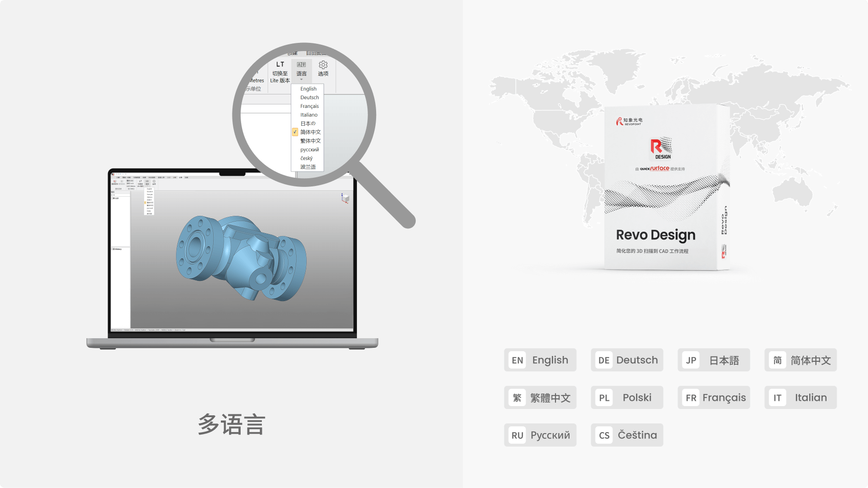Click the Revo Design product box image
Screen dimensions: 868x488
667,188
